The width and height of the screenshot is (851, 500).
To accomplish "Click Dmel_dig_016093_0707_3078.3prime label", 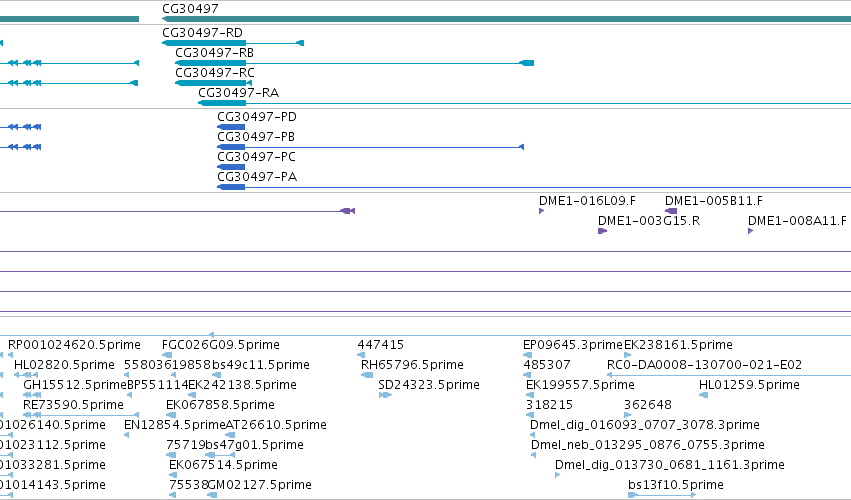I will click(645, 425).
